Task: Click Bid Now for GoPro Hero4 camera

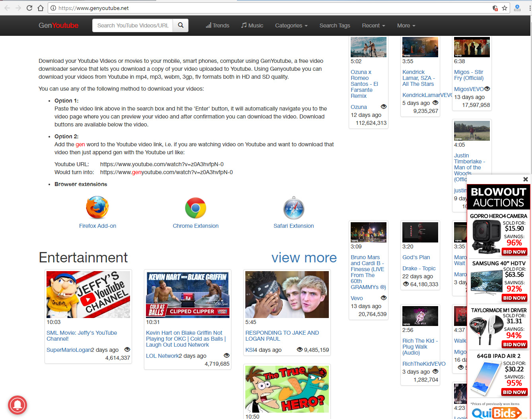Action: (515, 252)
